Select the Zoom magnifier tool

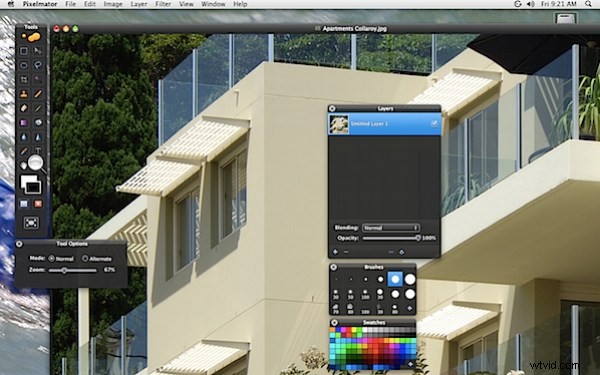point(36,164)
